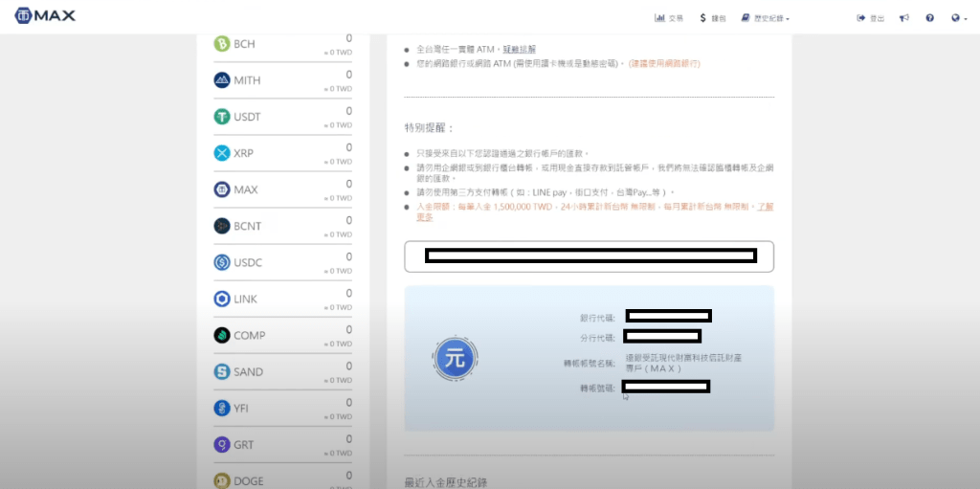Select the USDC coin icon
Viewport: 980px width, 489px height.
point(222,262)
